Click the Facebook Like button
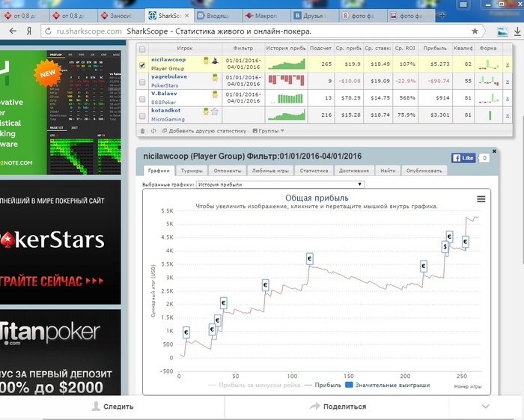The width and height of the screenshot is (524, 420). [463, 158]
